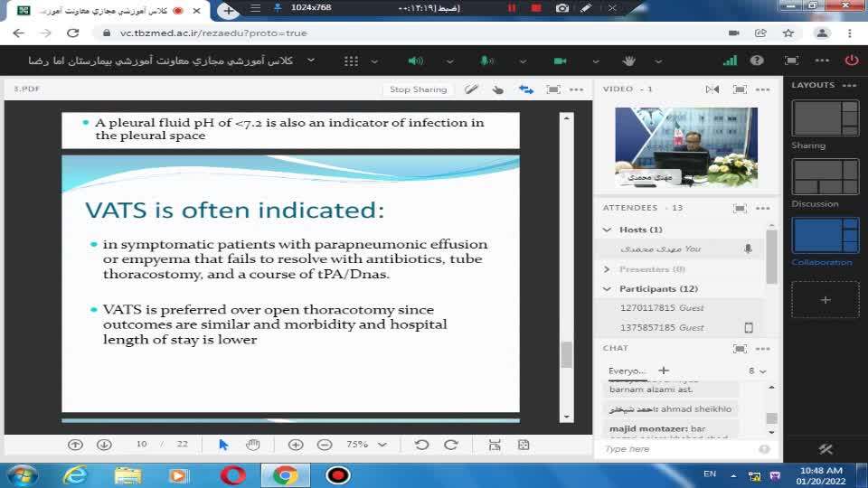Rotate the document clockwise

[x=450, y=445]
